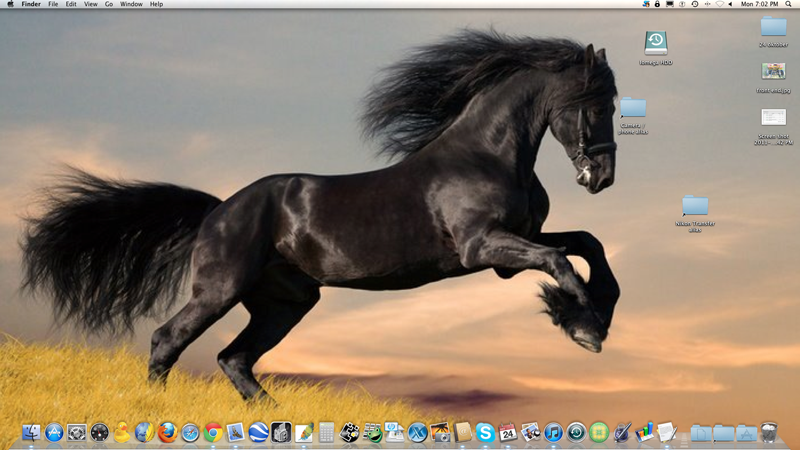800x450 pixels.
Task: Open the feather sheet app icon
Action: click(x=304, y=433)
